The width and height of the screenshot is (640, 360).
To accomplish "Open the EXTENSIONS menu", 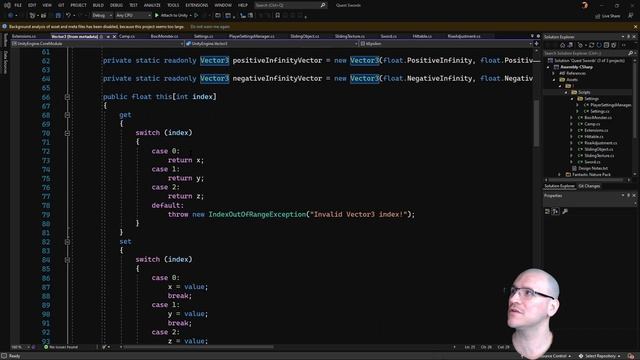I will (196, 5).
